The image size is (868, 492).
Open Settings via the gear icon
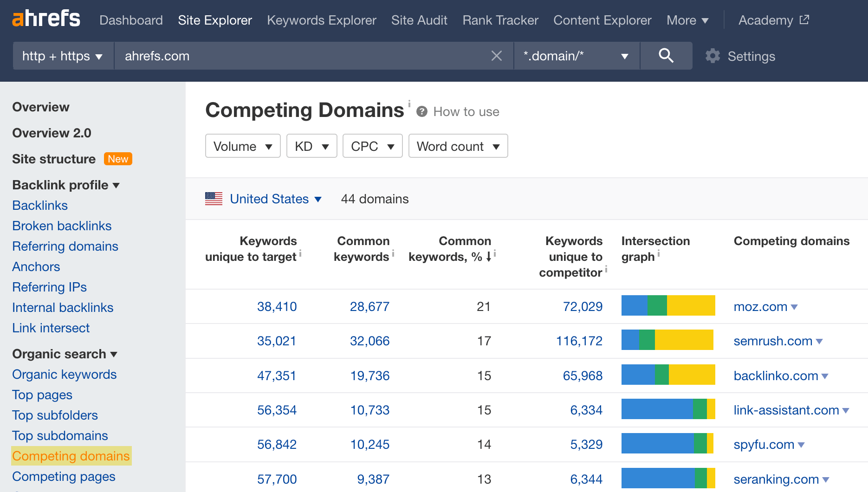[x=712, y=56]
